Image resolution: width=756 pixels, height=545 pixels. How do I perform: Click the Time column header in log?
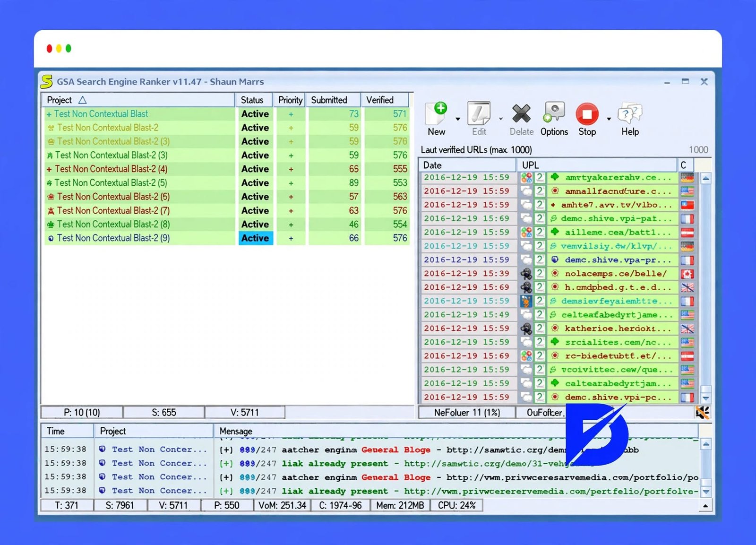(x=68, y=431)
